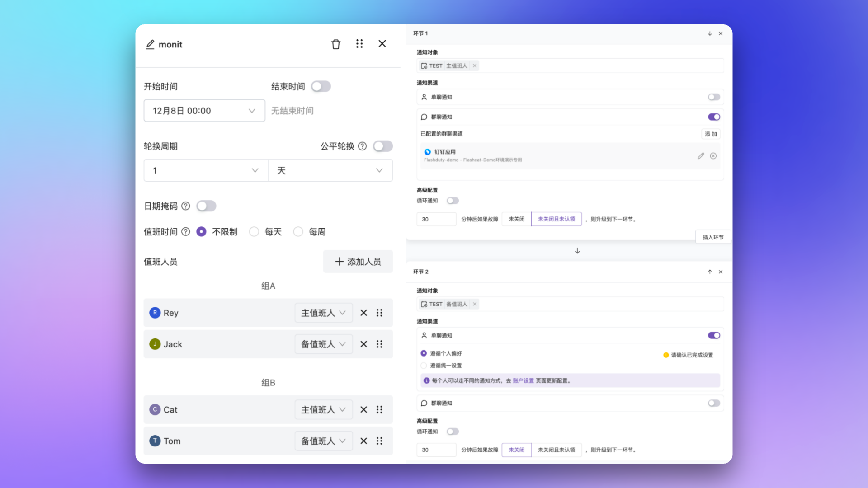Screen dimensions: 868x488
Task: Enable 单聊通知 in stage 1
Action: click(x=714, y=97)
